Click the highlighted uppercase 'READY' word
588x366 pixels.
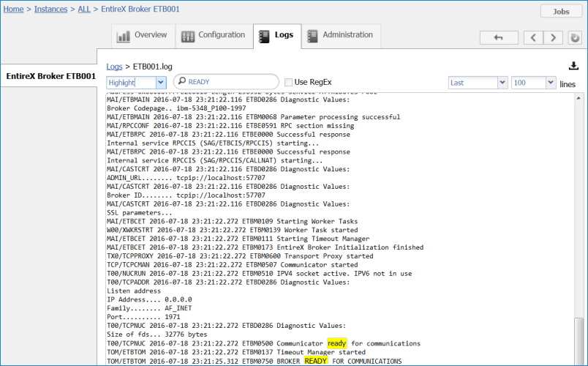[x=316, y=361]
